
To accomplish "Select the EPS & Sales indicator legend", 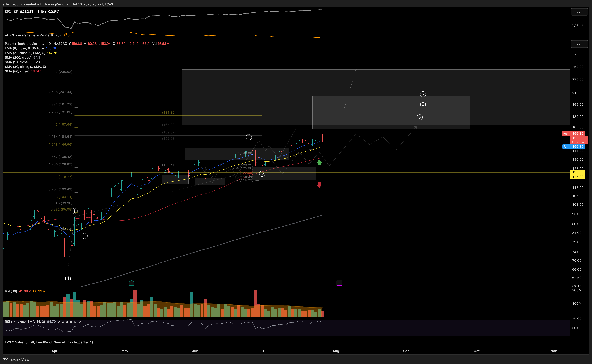I will click(x=49, y=342).
